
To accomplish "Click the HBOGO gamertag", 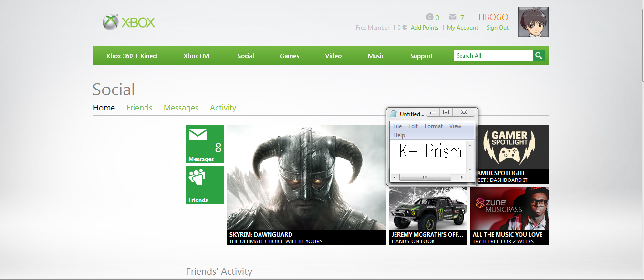I will tap(493, 17).
